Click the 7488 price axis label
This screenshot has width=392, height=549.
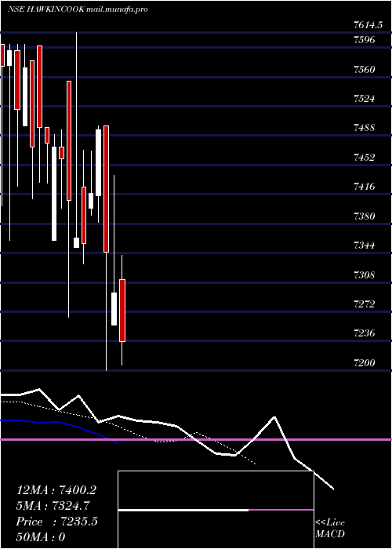[x=365, y=128]
